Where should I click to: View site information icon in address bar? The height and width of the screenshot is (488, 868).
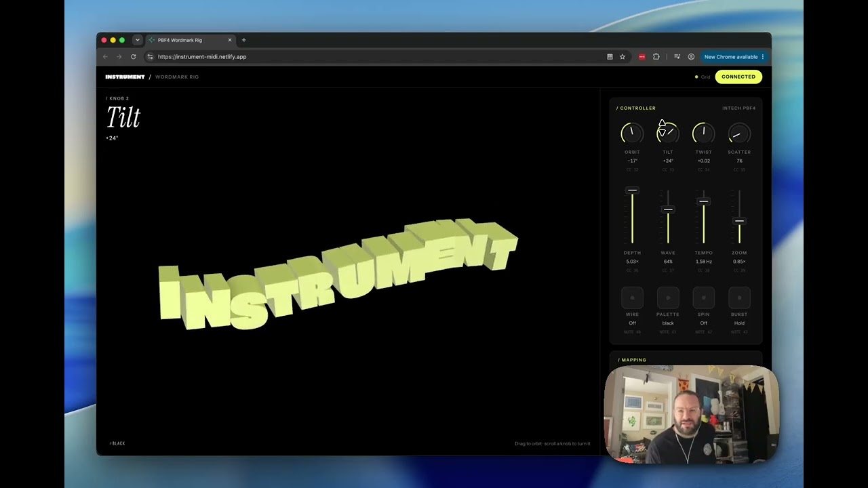click(x=150, y=57)
